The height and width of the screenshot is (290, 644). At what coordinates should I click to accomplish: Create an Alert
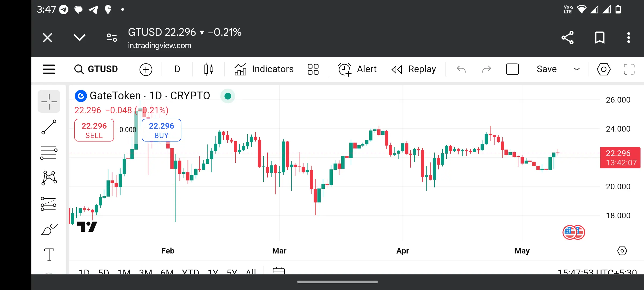point(357,69)
